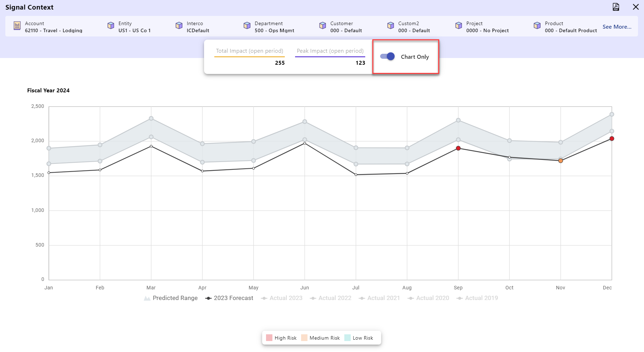The width and height of the screenshot is (644, 352).
Task: Click the upper predicted range point for Mar
Action: point(151,119)
